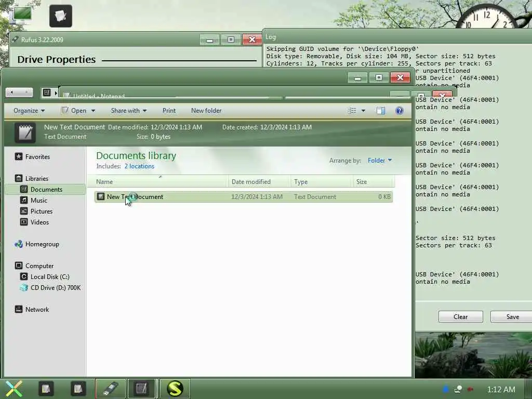Switch to Explorer taskbar button

141,389
